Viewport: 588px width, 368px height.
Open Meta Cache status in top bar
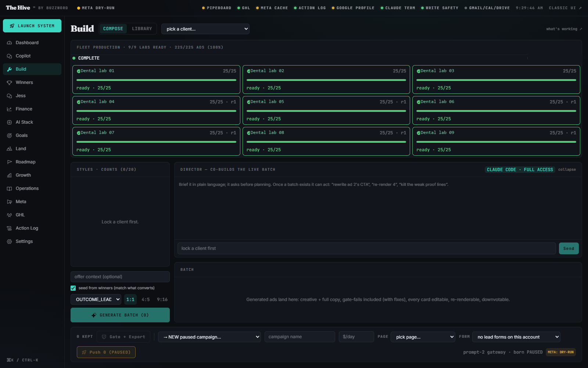(x=272, y=8)
